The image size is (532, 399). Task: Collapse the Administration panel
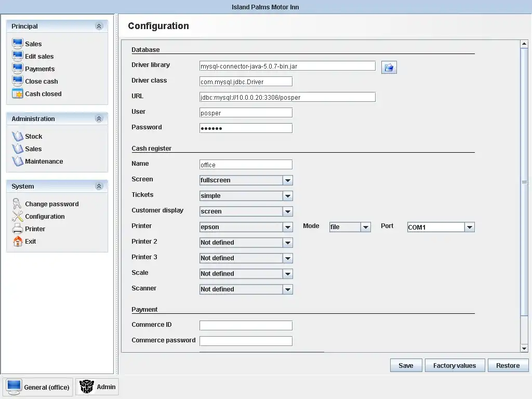click(99, 118)
